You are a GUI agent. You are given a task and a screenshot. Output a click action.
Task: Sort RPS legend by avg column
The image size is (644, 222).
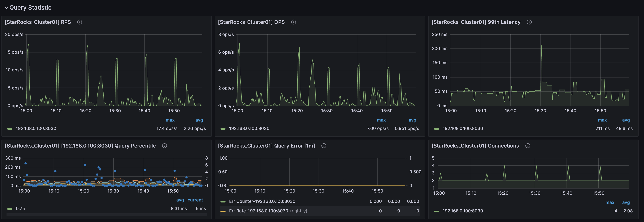199,120
